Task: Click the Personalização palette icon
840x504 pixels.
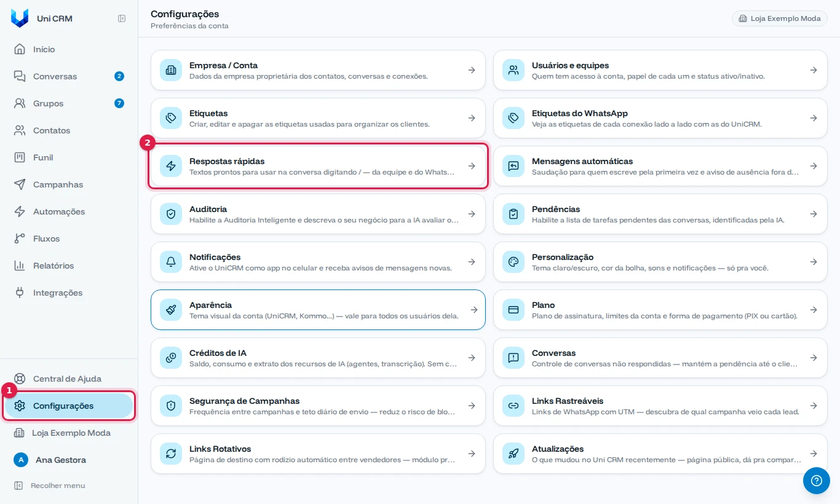Action: [513, 262]
